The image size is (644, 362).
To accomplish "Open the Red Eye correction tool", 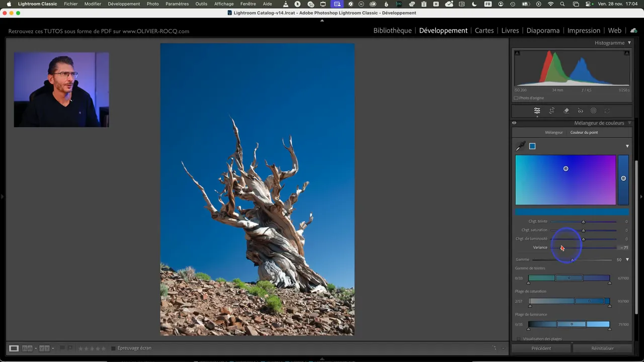I will (x=580, y=111).
